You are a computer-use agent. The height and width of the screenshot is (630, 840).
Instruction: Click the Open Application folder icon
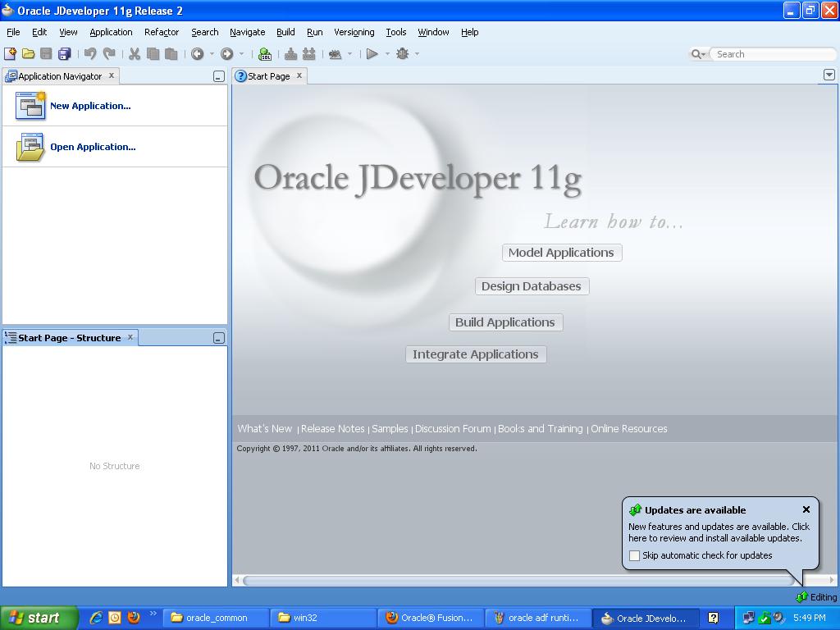pyautogui.click(x=30, y=147)
